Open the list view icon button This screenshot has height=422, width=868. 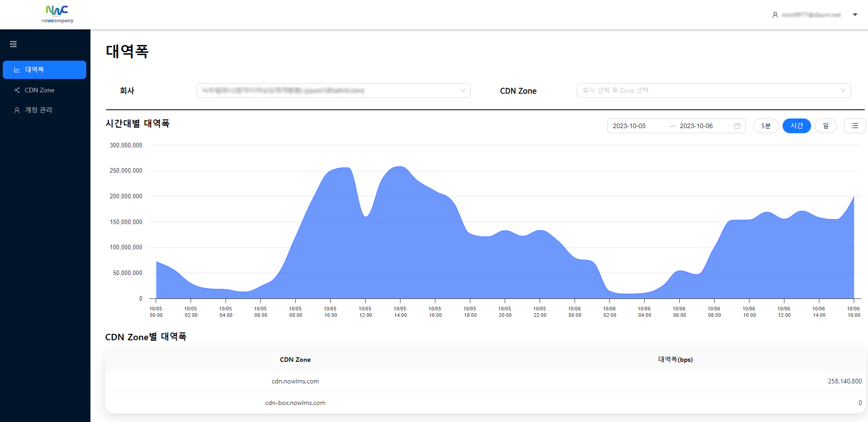click(x=855, y=126)
